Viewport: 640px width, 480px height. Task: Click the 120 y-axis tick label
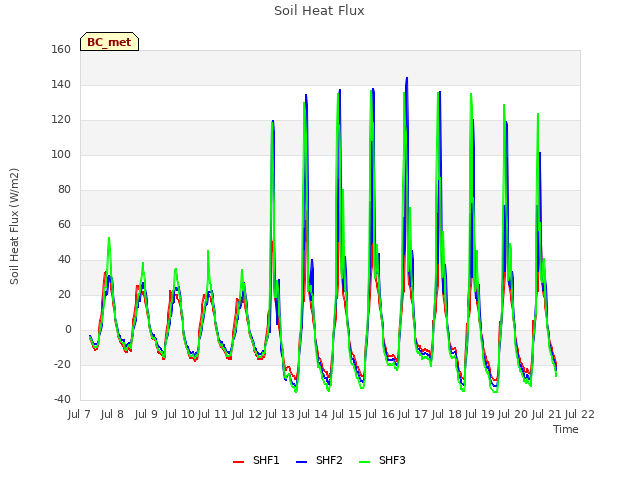[x=61, y=120]
